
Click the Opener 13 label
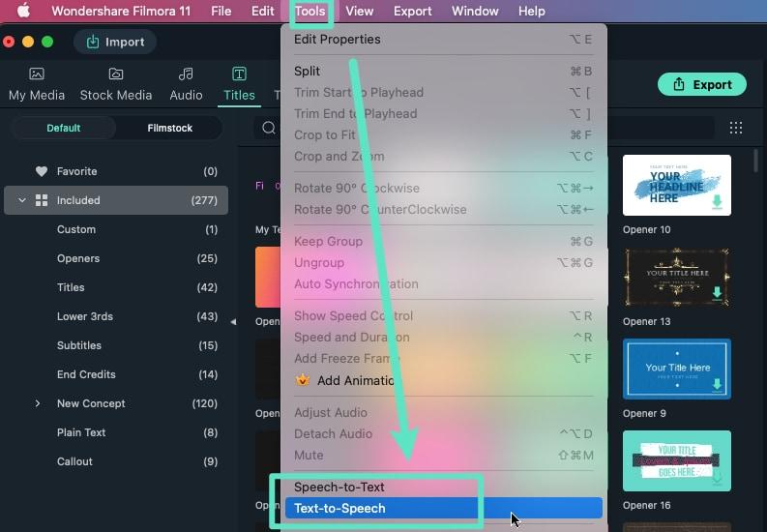[x=647, y=321]
